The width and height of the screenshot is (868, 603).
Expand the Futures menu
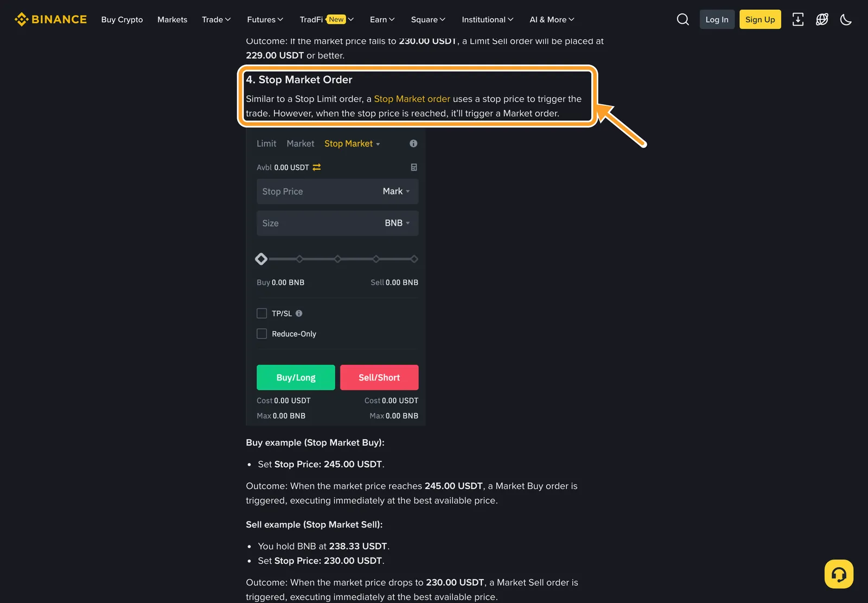point(265,20)
